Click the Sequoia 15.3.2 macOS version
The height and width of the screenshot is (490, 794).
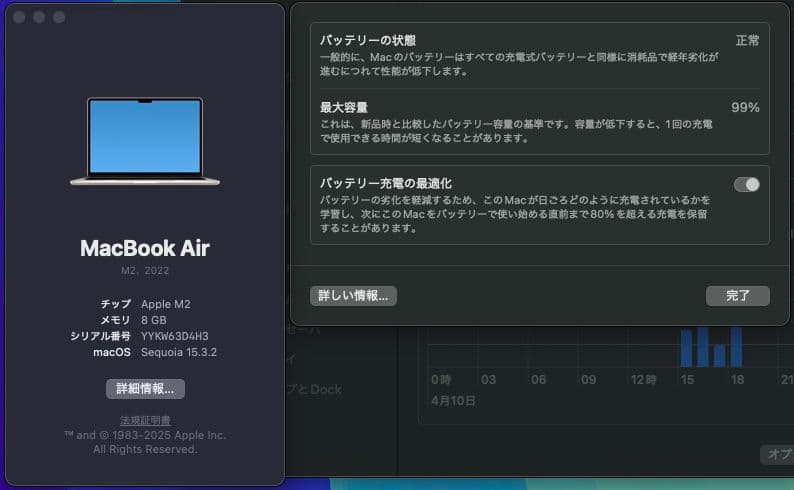(179, 352)
